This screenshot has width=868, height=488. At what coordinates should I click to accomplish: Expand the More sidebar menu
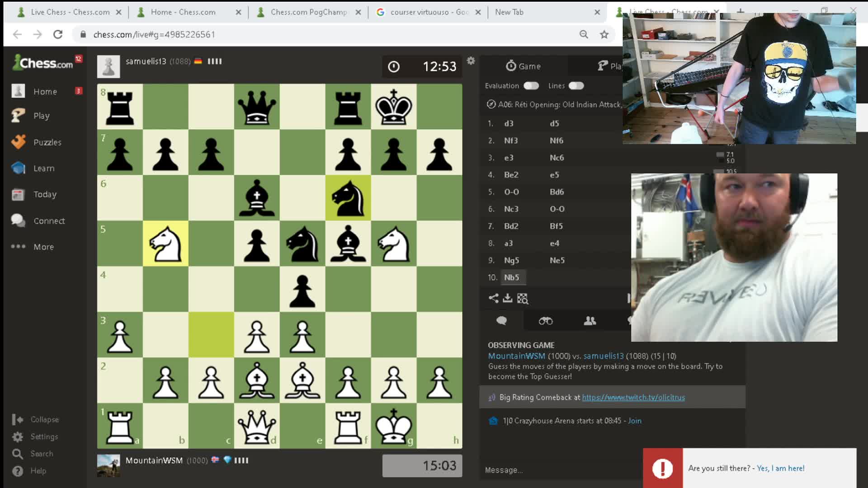point(43,247)
